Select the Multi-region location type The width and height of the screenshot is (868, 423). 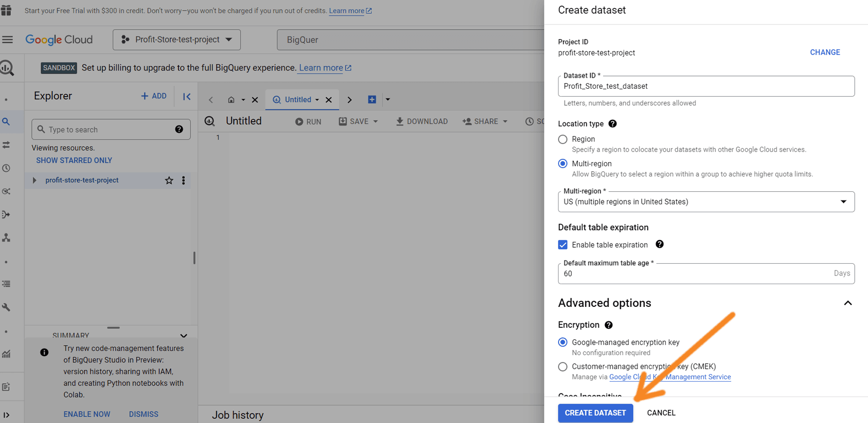click(563, 163)
